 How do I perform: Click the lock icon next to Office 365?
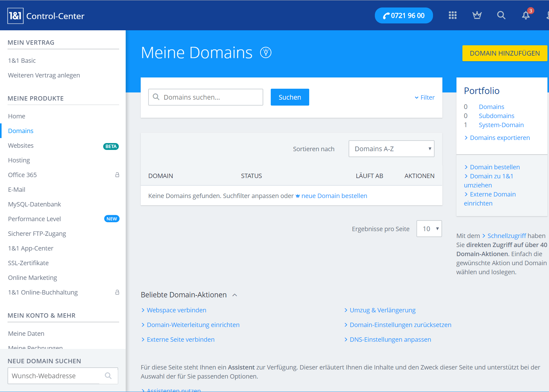[117, 175]
